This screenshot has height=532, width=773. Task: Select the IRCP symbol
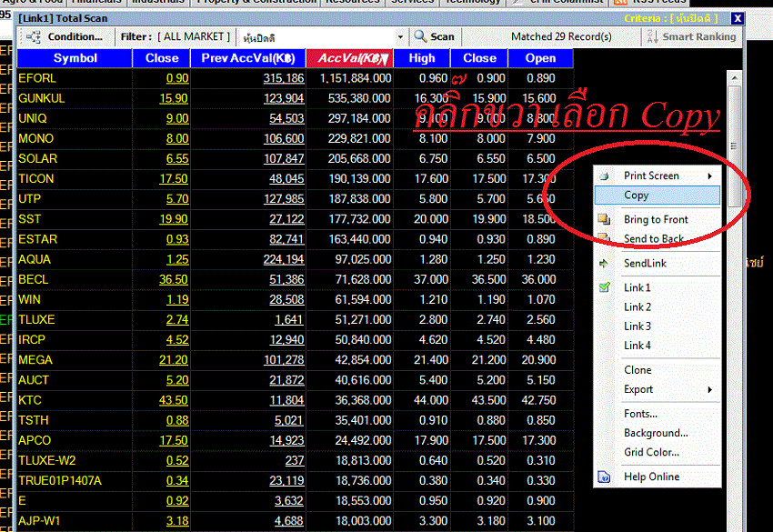(x=32, y=340)
